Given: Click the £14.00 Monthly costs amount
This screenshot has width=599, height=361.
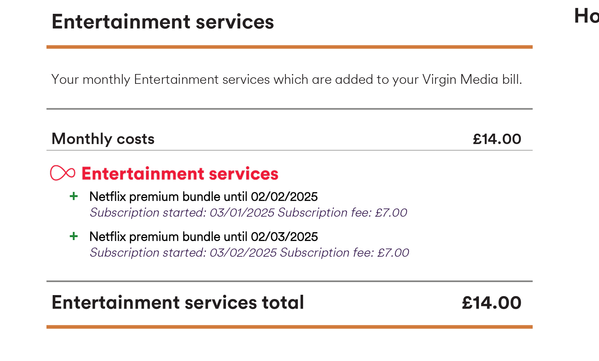Looking at the screenshot, I should [497, 139].
